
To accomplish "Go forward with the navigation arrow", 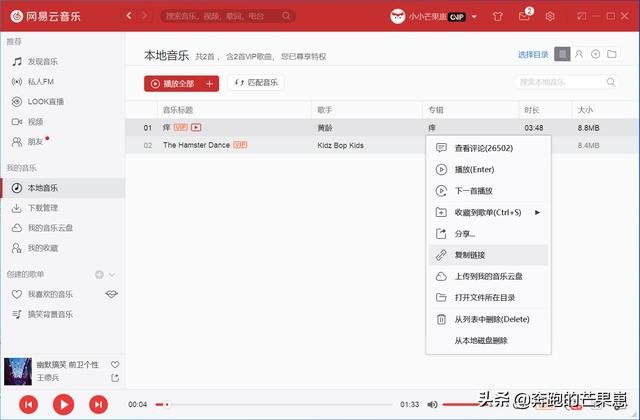I will 144,16.
